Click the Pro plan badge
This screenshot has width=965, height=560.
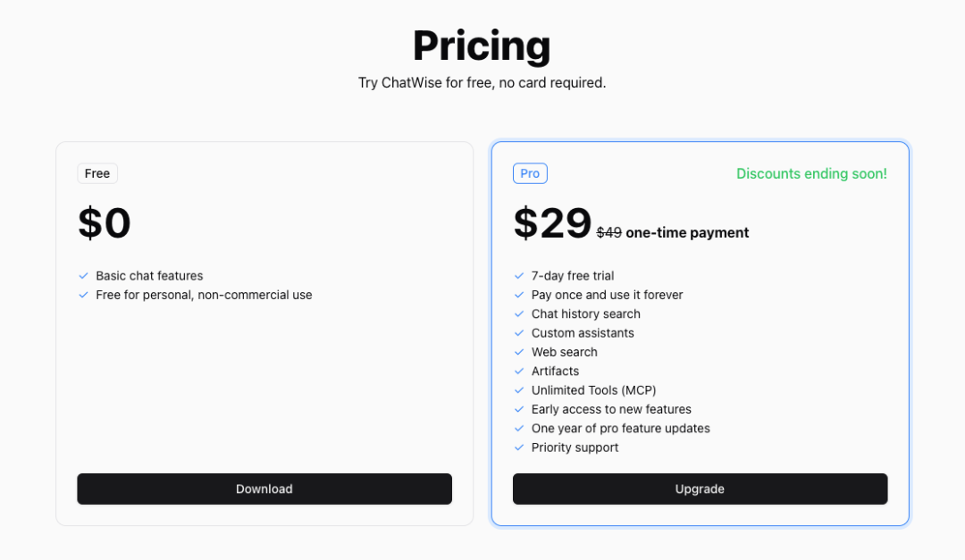530,173
